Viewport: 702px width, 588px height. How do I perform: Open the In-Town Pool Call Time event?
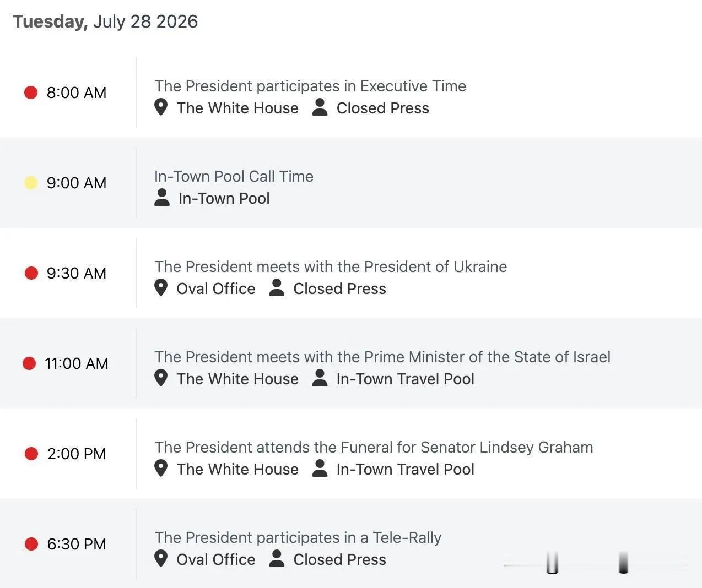[x=234, y=176]
